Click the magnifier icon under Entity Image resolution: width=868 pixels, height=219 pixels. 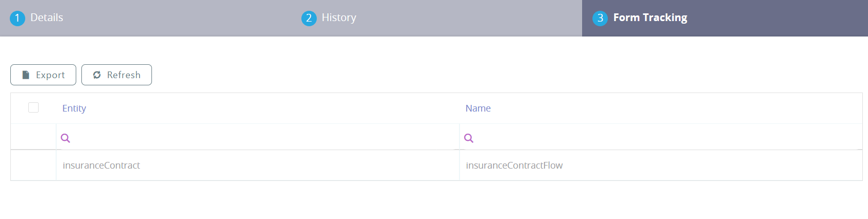pyautogui.click(x=65, y=138)
